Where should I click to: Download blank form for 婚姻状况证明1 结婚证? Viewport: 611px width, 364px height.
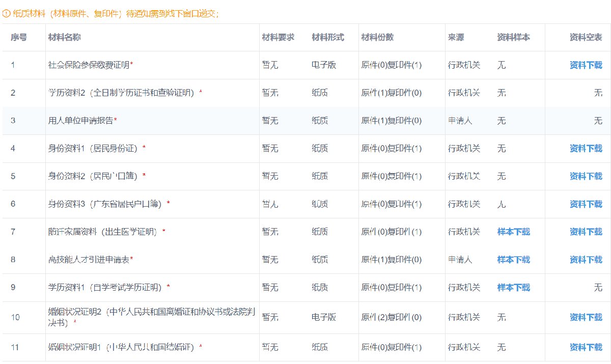click(x=586, y=347)
